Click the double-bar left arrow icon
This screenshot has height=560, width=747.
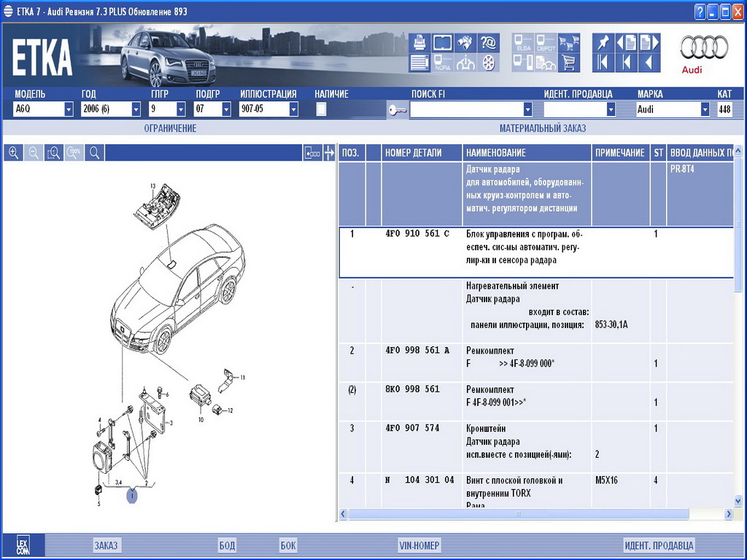(603, 63)
